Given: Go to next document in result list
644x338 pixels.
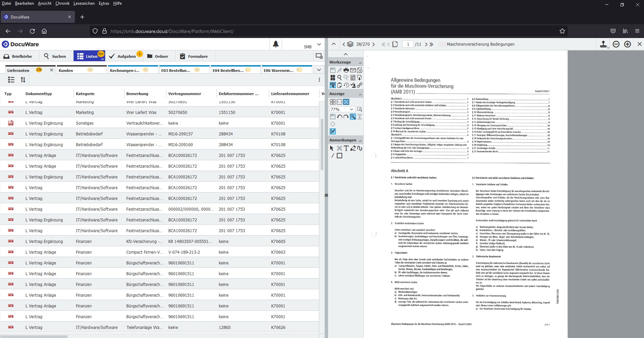Looking at the screenshot, I should [x=373, y=44].
